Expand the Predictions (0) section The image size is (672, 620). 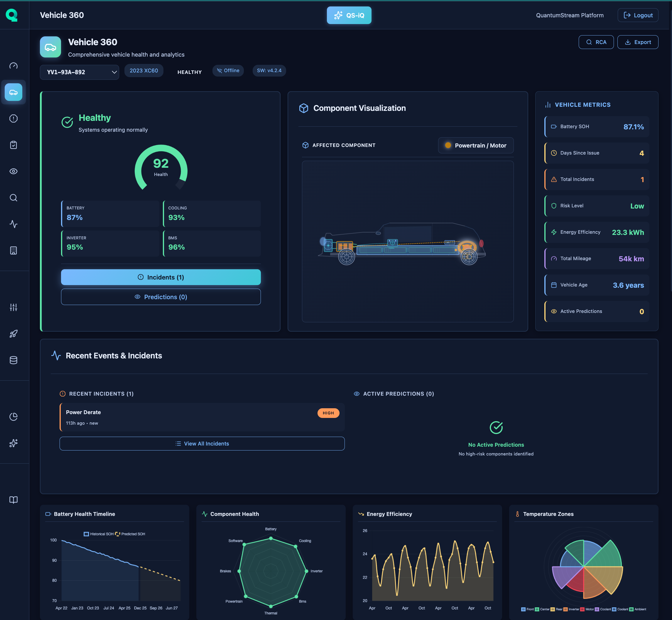click(161, 297)
